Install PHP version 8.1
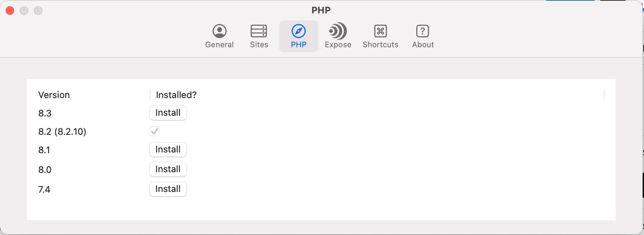The height and width of the screenshot is (235, 644). coord(168,150)
